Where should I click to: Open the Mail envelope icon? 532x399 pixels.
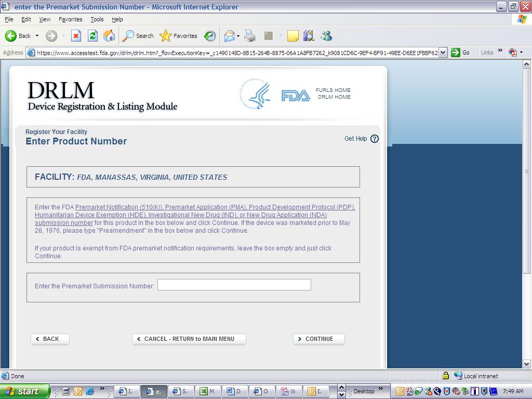(229, 36)
